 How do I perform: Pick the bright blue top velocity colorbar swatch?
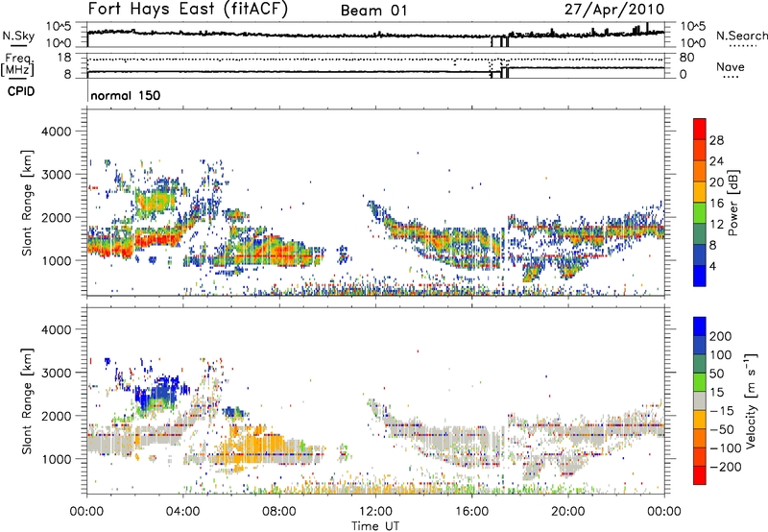pyautogui.click(x=700, y=326)
